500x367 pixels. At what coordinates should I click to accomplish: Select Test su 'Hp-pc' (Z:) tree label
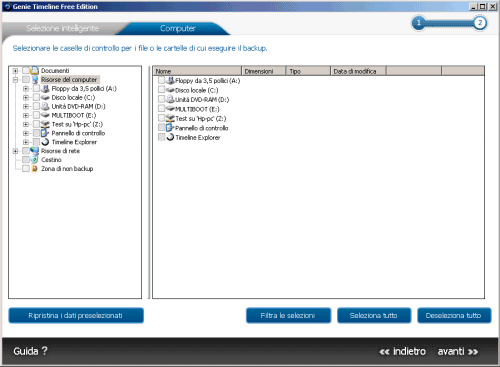[x=77, y=124]
